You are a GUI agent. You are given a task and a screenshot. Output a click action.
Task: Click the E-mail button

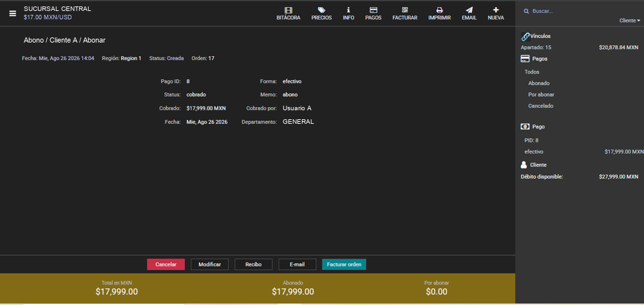click(298, 264)
